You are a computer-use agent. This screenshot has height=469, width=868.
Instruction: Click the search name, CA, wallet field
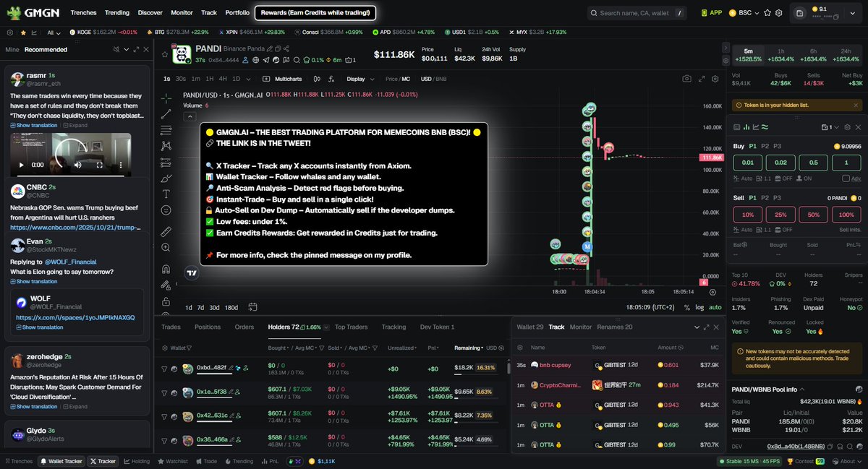pos(635,13)
